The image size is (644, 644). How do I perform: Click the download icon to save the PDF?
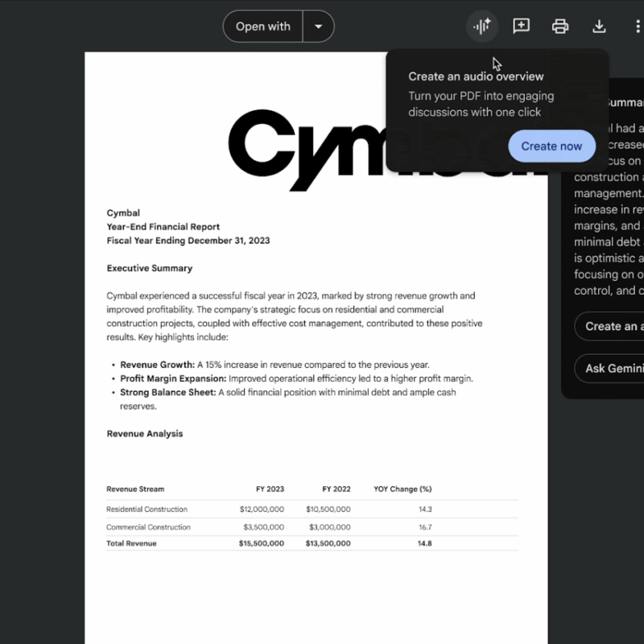(x=599, y=26)
